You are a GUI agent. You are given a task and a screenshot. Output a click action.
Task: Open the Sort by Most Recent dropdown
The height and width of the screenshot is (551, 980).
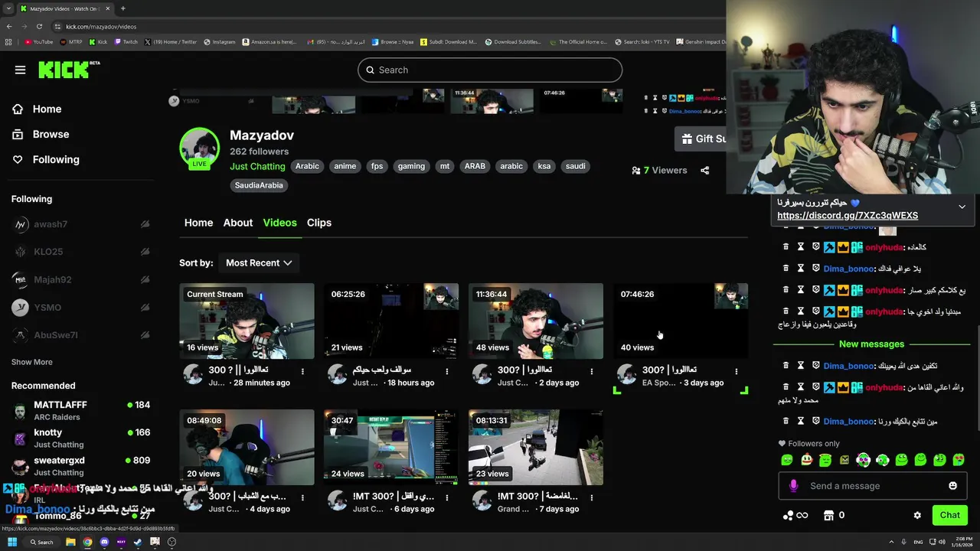pyautogui.click(x=259, y=262)
